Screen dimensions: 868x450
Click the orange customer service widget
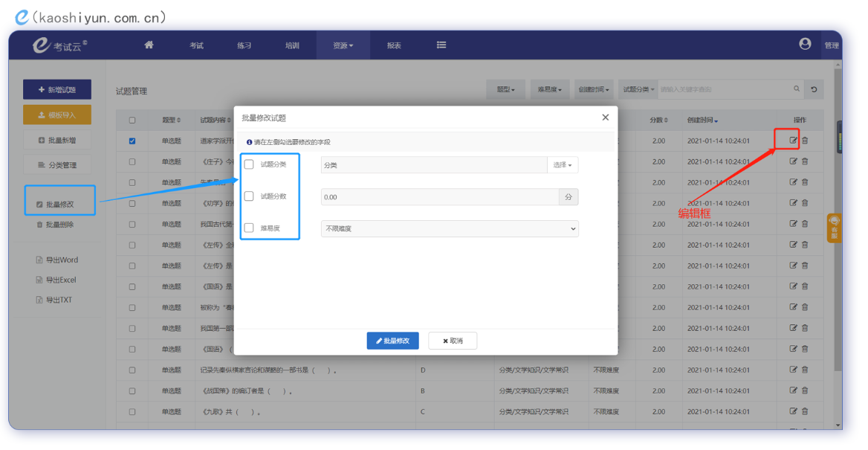[x=835, y=227]
